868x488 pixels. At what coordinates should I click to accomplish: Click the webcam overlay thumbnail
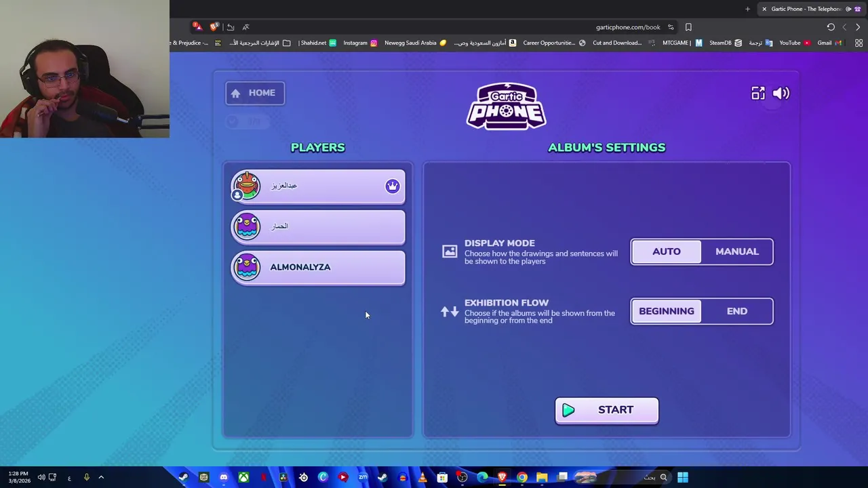[85, 68]
